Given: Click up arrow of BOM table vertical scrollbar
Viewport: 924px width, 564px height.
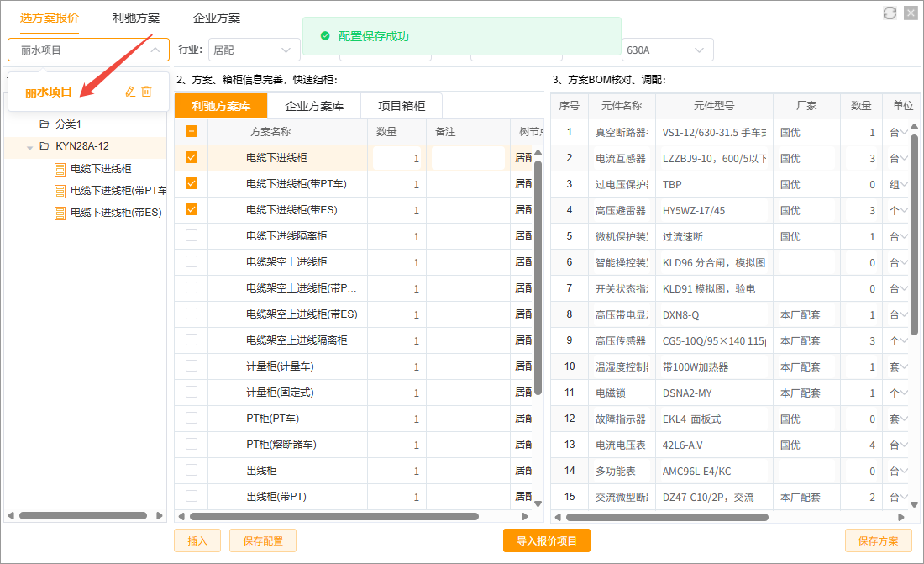Looking at the screenshot, I should point(914,127).
